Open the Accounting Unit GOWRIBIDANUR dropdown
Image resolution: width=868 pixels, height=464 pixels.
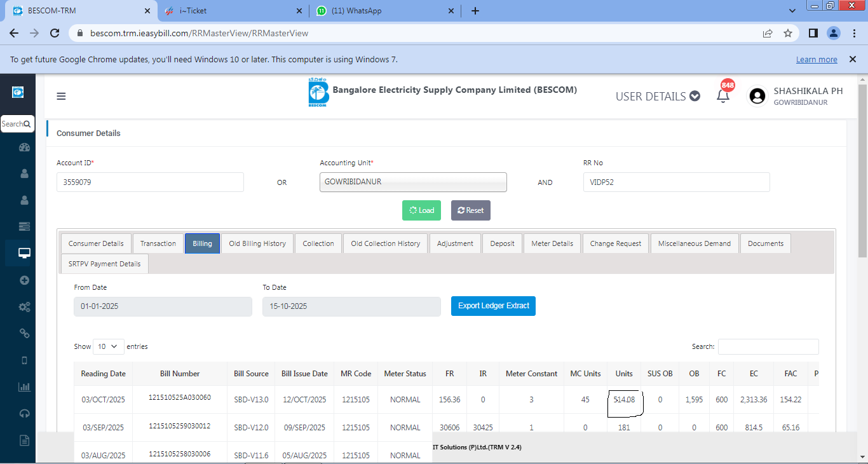coord(413,182)
